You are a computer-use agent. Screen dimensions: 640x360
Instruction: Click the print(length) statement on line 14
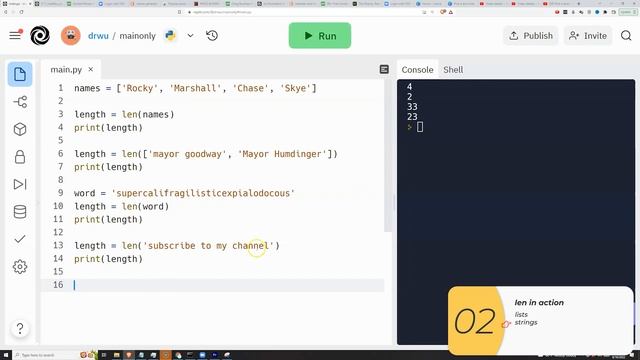(x=108, y=259)
